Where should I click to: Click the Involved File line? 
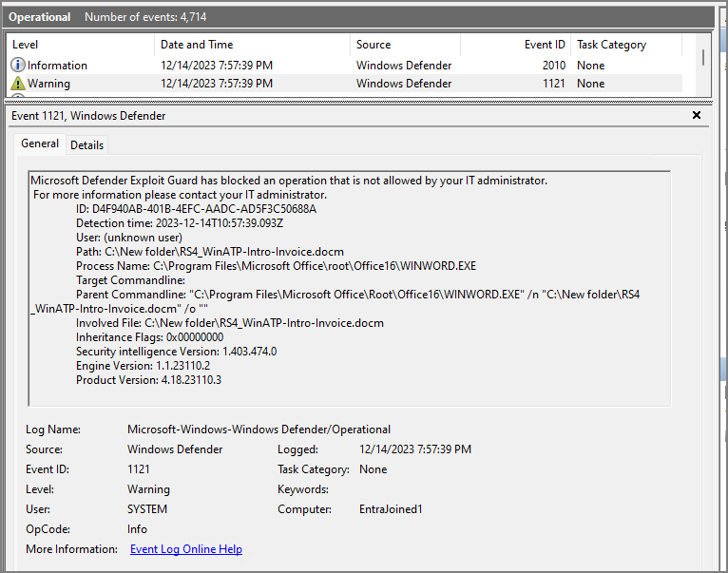230,323
